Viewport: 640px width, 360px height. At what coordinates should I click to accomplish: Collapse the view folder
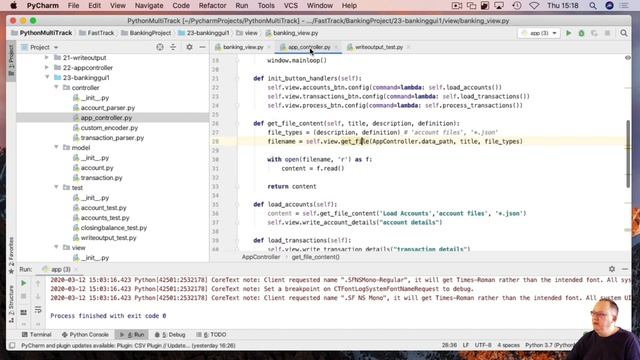[x=56, y=247]
